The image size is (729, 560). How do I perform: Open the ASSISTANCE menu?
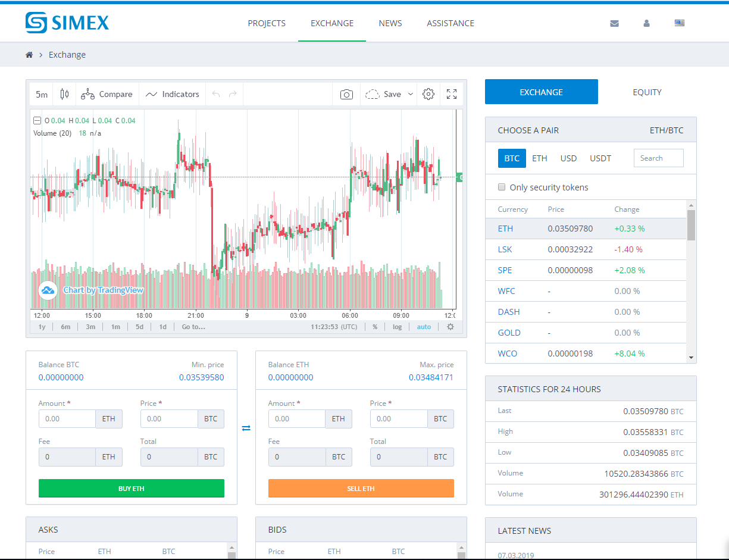450,23
